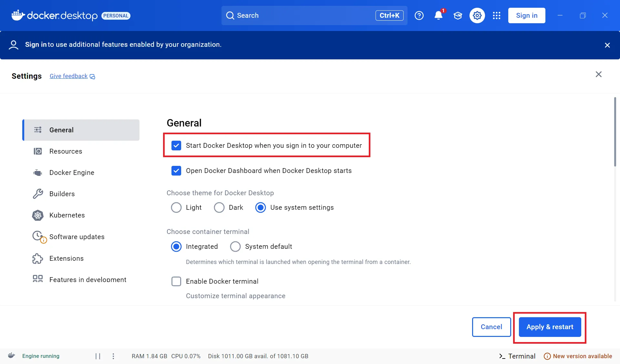Dismiss the Sign in banner
Screen dimensions: 620x364
click(x=607, y=45)
